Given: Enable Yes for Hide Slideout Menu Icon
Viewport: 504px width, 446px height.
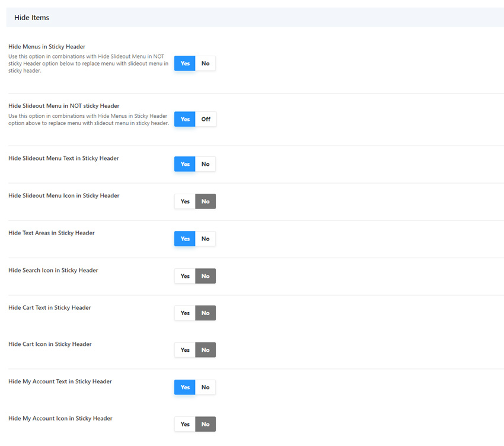Looking at the screenshot, I should (185, 201).
